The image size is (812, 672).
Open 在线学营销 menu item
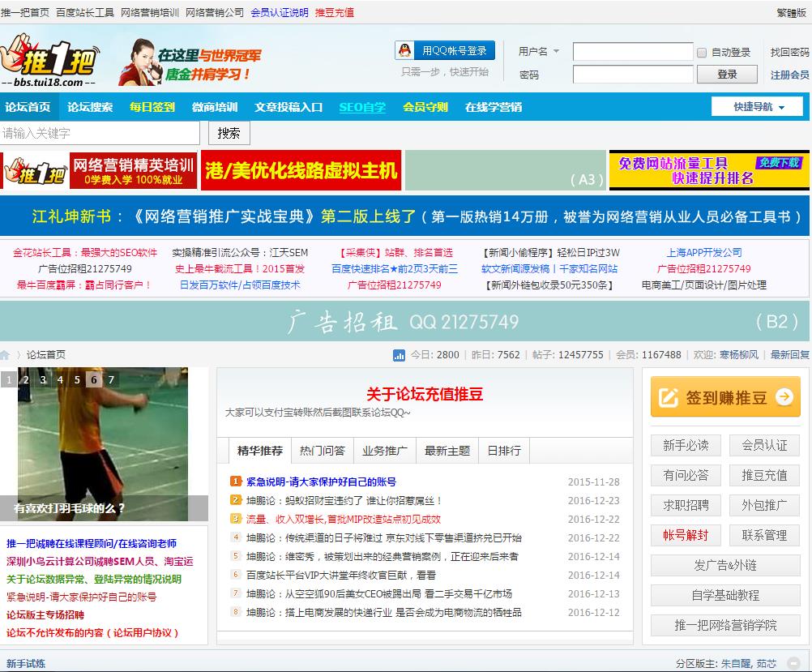coord(494,107)
